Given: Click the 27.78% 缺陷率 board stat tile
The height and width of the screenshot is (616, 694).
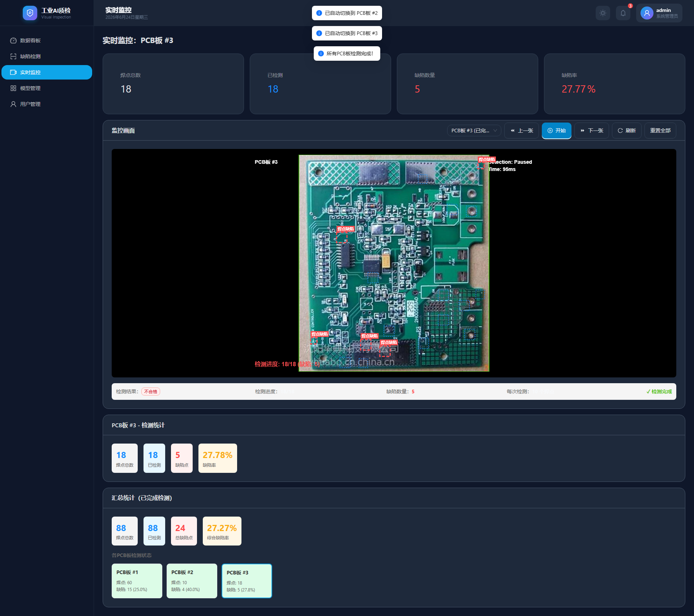Looking at the screenshot, I should tap(218, 458).
